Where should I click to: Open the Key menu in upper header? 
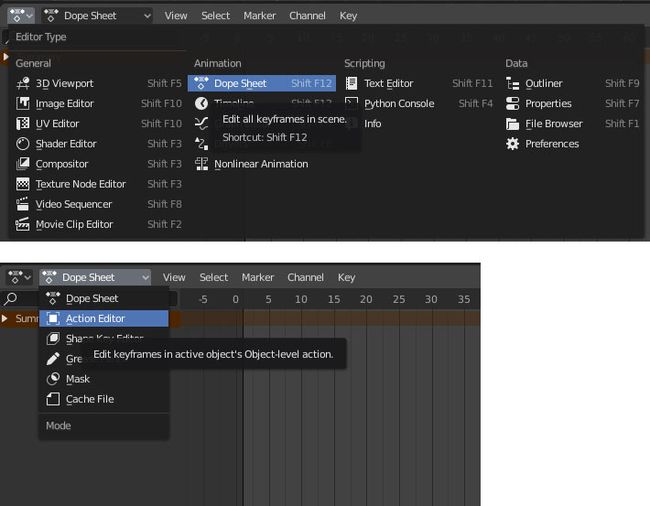[348, 16]
